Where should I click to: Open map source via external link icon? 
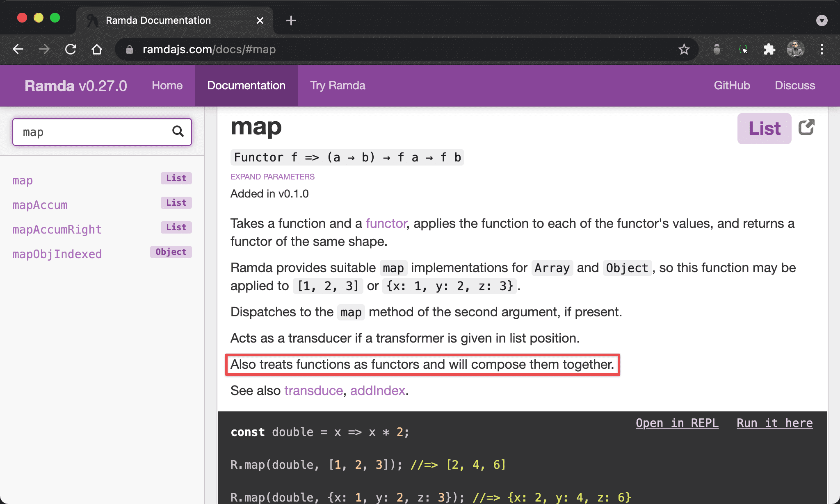pyautogui.click(x=806, y=127)
